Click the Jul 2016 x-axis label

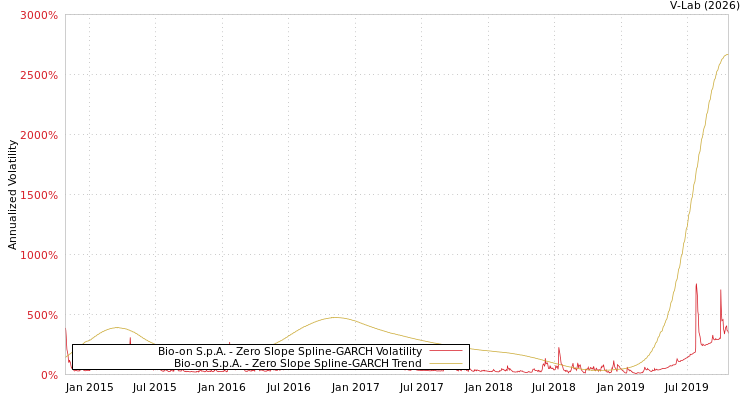pos(288,387)
